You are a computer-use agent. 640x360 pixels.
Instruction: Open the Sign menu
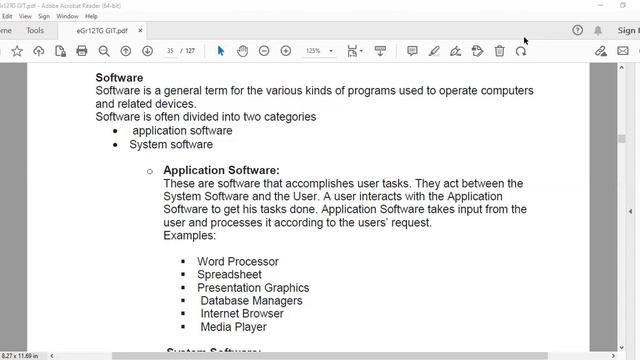[x=44, y=16]
